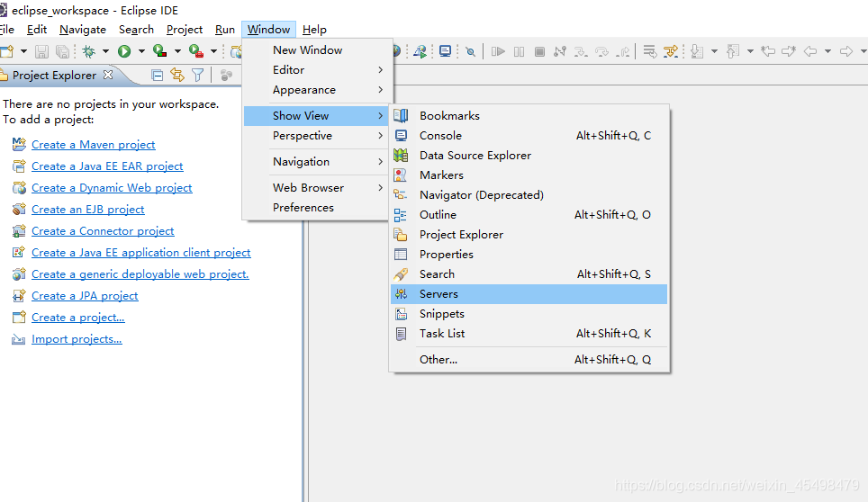Image resolution: width=868 pixels, height=502 pixels.
Task: Click the Project Explorer filter funnel icon
Action: (197, 76)
